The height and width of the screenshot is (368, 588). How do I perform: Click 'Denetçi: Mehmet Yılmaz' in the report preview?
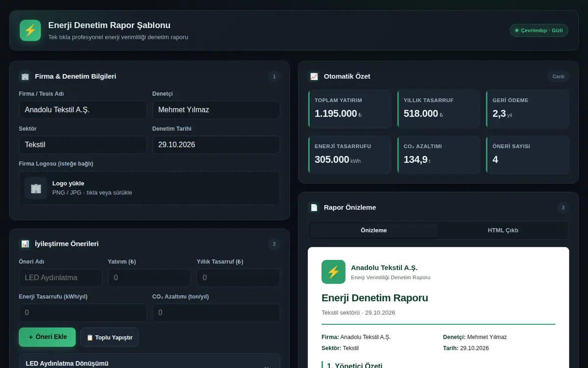475,337
